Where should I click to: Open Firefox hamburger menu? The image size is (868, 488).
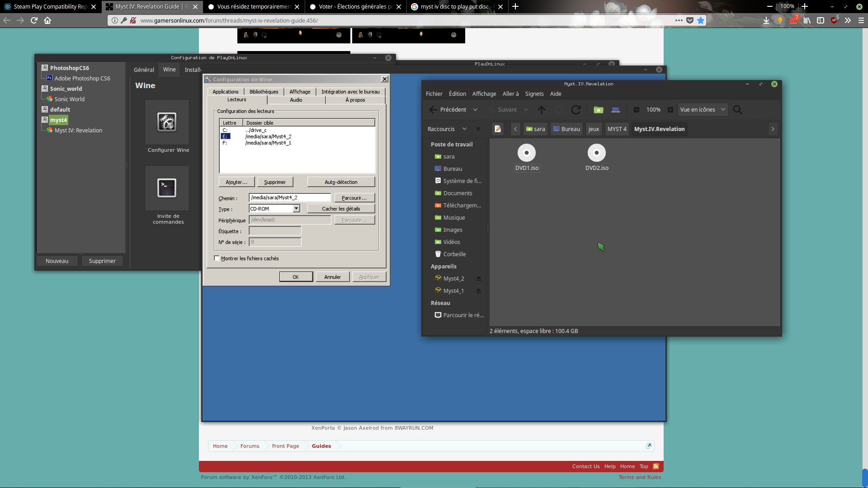(x=861, y=20)
